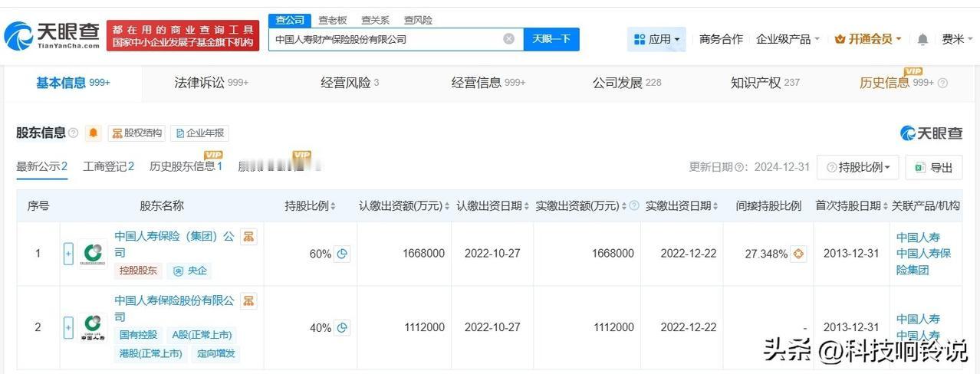
Task: Click 企业年报 button
Action: tap(199, 133)
